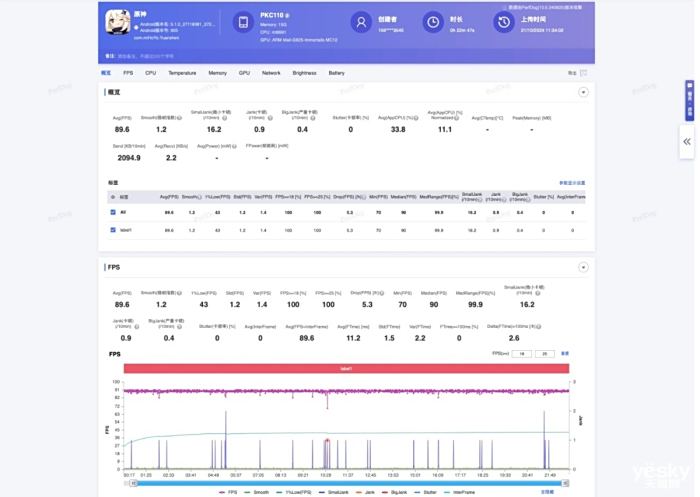
Task: Switch to the CPU tab
Action: point(150,73)
